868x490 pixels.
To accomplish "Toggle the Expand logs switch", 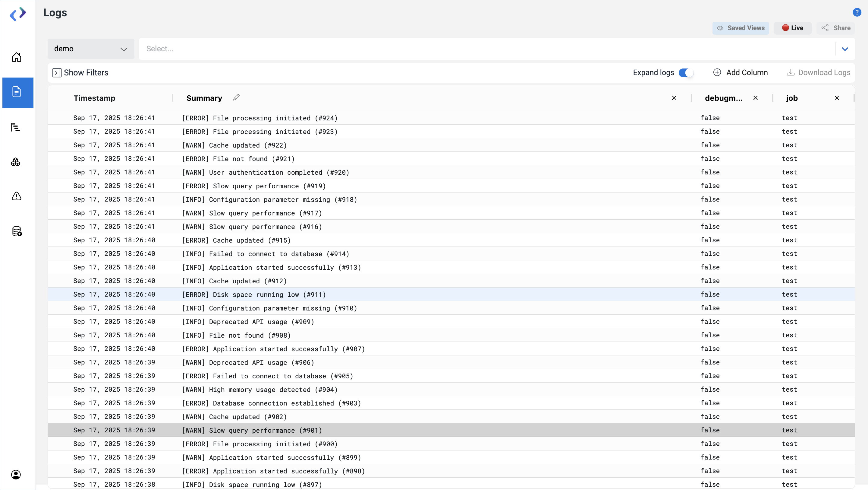I will tap(686, 72).
